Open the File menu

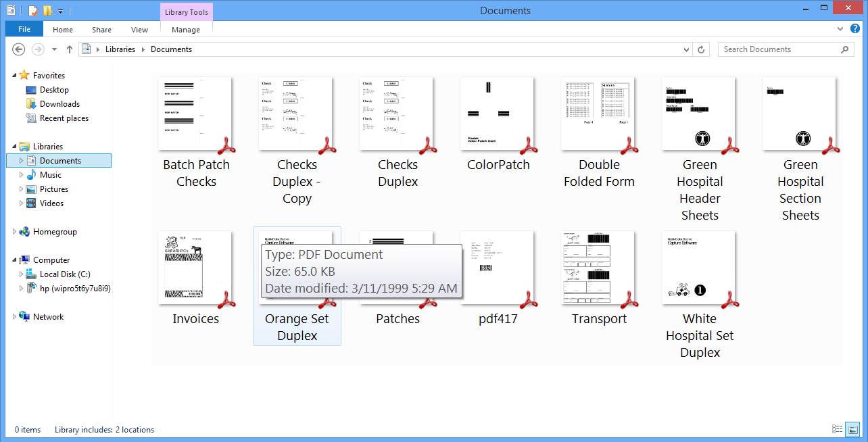[x=24, y=29]
